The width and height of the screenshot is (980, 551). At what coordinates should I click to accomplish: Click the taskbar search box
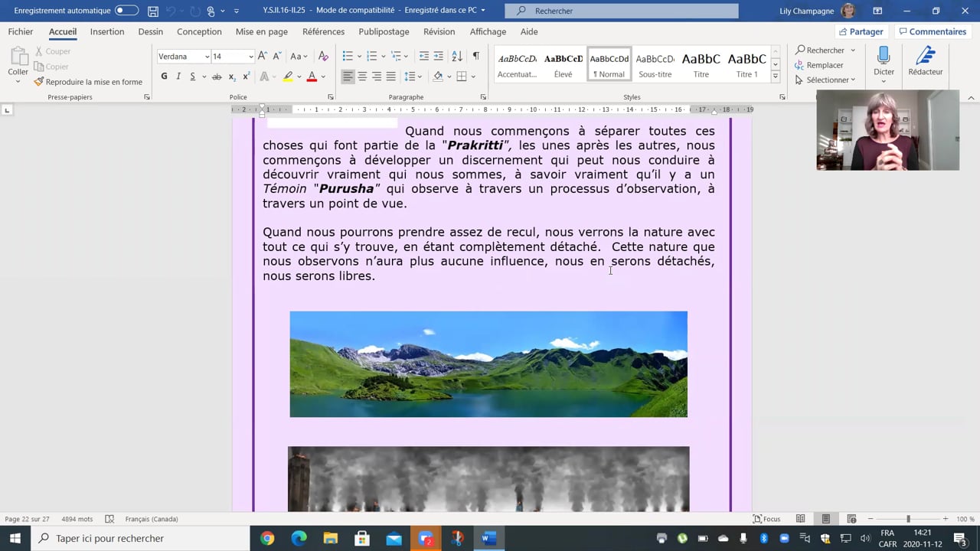click(x=140, y=538)
